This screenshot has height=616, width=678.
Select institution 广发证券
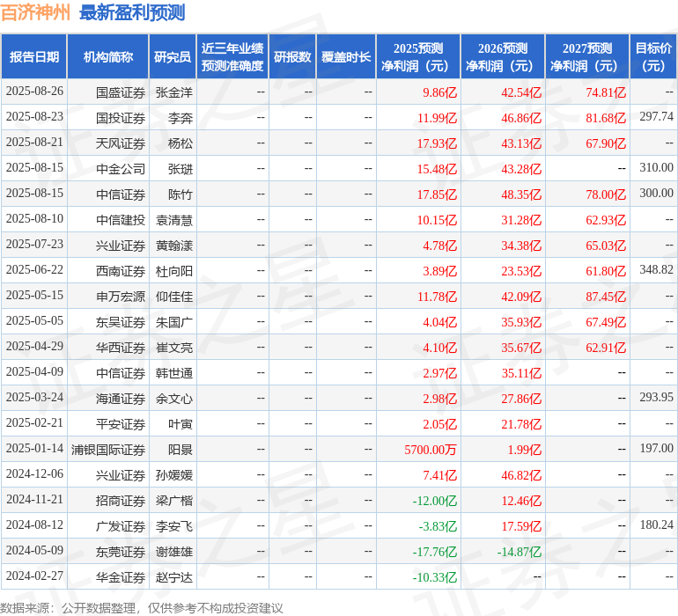(121, 525)
